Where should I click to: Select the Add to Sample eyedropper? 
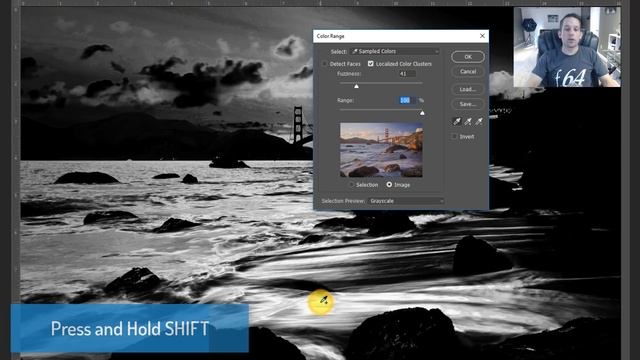[x=468, y=121]
